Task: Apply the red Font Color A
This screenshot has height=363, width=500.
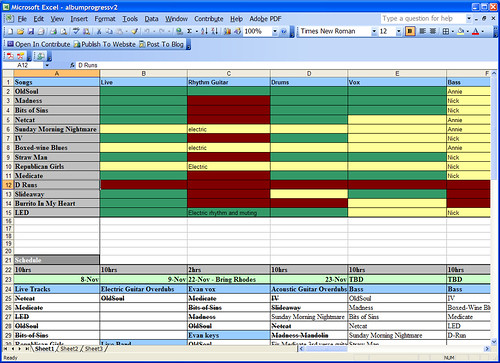Action: click(476, 31)
